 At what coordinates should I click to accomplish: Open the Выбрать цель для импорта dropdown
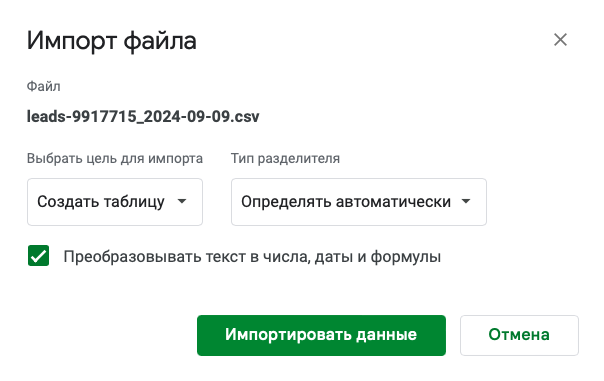pos(115,202)
